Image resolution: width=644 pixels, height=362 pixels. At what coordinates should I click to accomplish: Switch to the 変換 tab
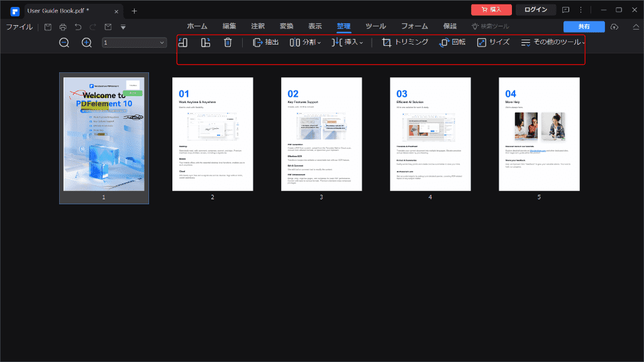pyautogui.click(x=287, y=26)
